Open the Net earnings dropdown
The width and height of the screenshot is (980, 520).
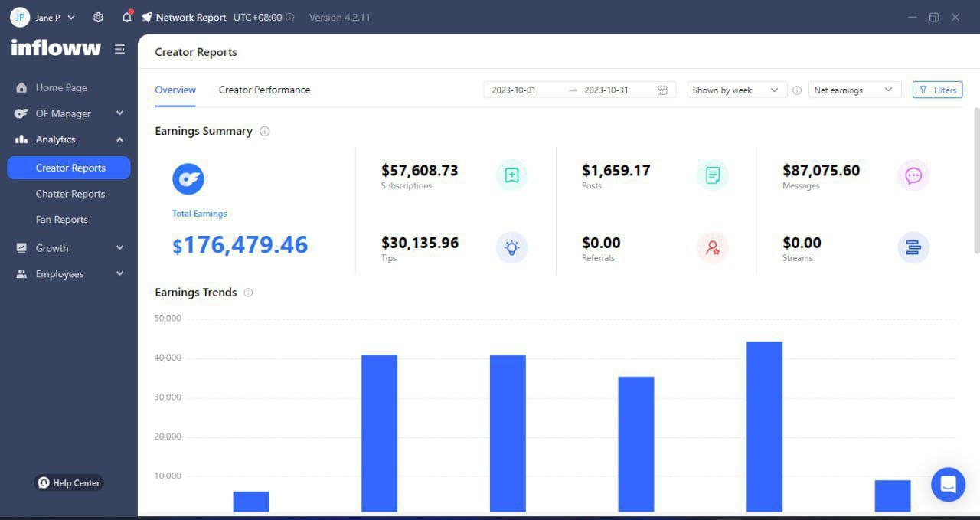click(x=854, y=90)
